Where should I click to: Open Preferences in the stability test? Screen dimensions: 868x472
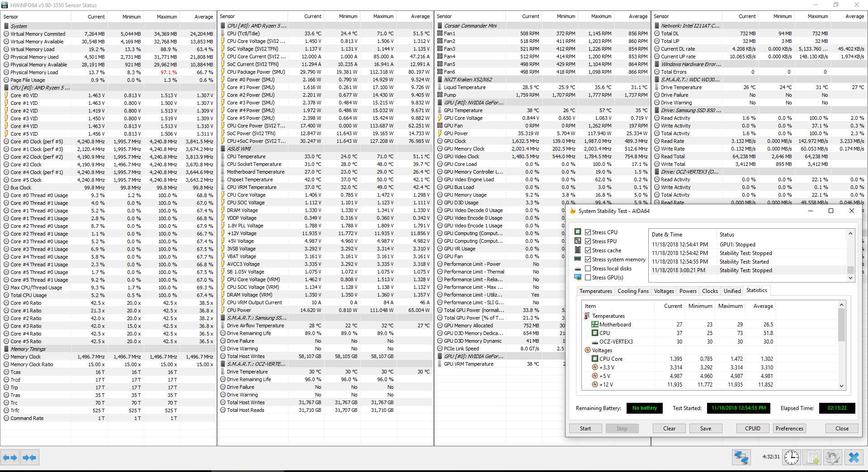(789, 428)
